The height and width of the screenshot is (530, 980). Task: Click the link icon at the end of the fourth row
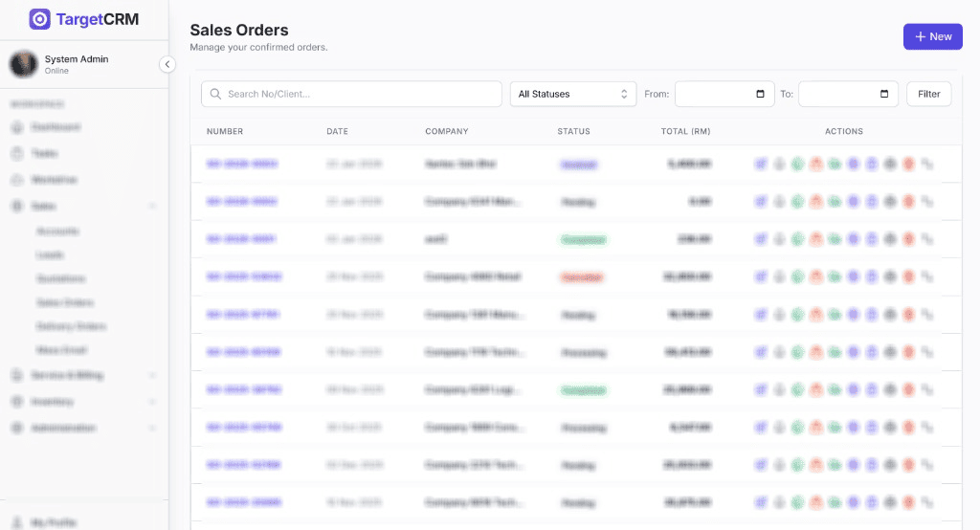click(926, 276)
